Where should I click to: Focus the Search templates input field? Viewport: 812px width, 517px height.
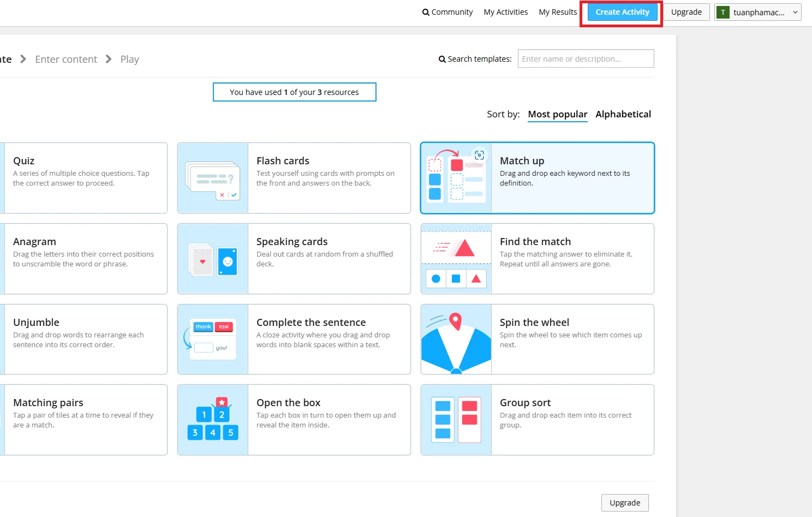(x=586, y=59)
